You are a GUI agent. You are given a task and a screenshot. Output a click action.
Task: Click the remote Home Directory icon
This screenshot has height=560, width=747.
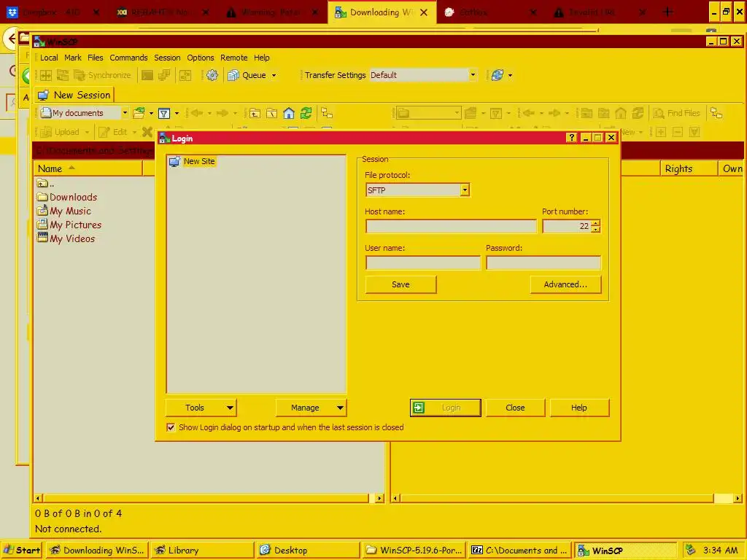coord(621,113)
